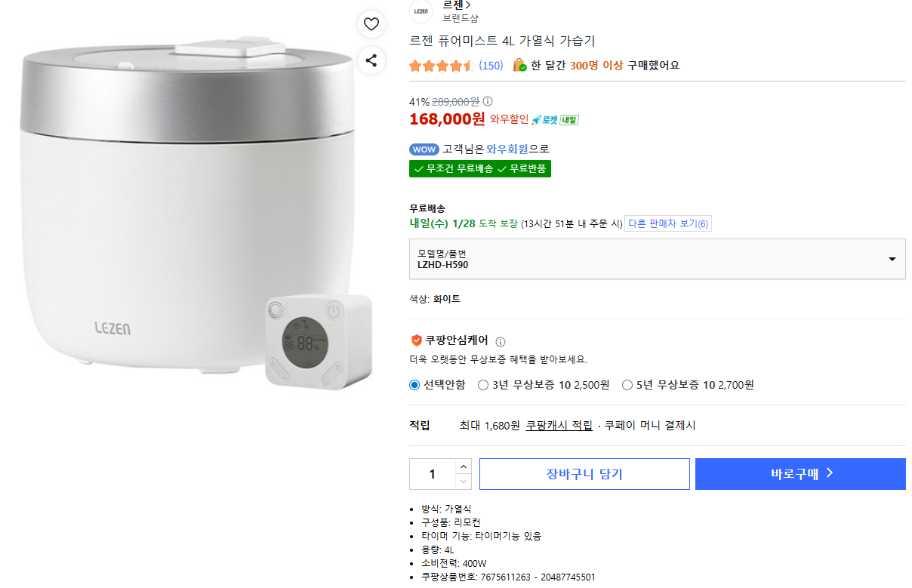
Task: Click the 바로구매 button
Action: click(x=800, y=474)
